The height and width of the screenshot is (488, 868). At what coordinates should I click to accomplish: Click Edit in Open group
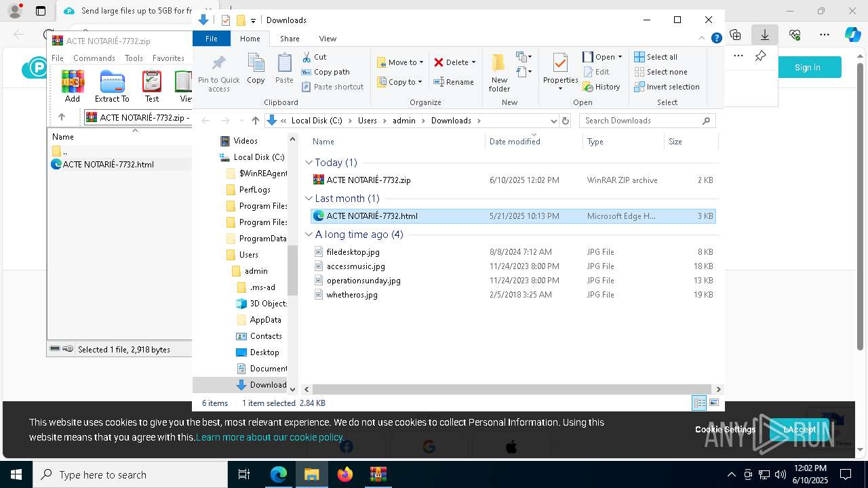596,72
